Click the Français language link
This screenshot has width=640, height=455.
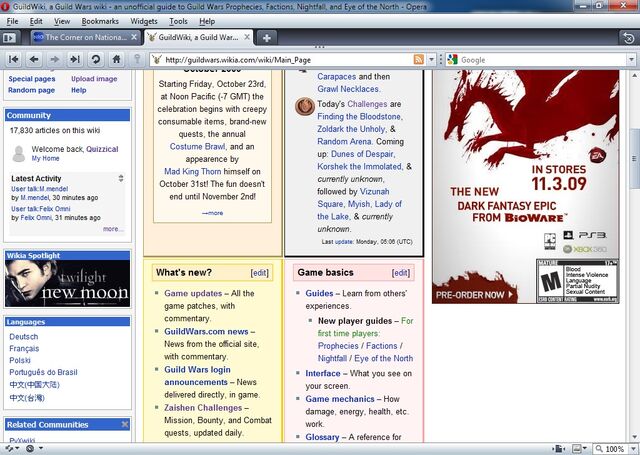[24, 348]
